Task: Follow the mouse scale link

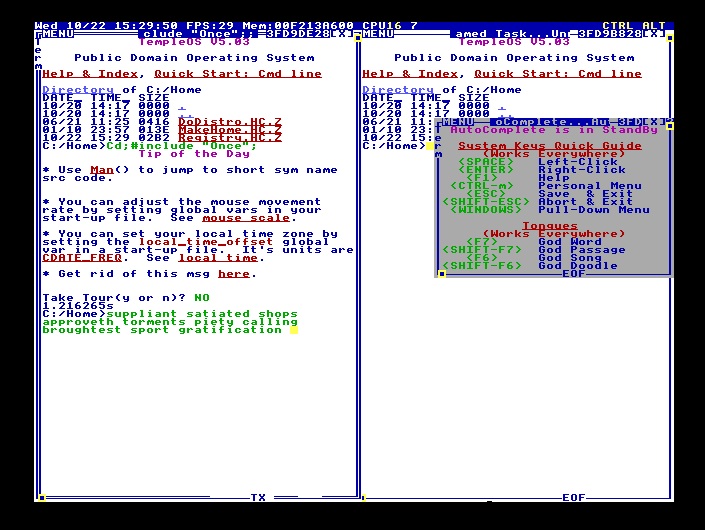Action: click(246, 218)
